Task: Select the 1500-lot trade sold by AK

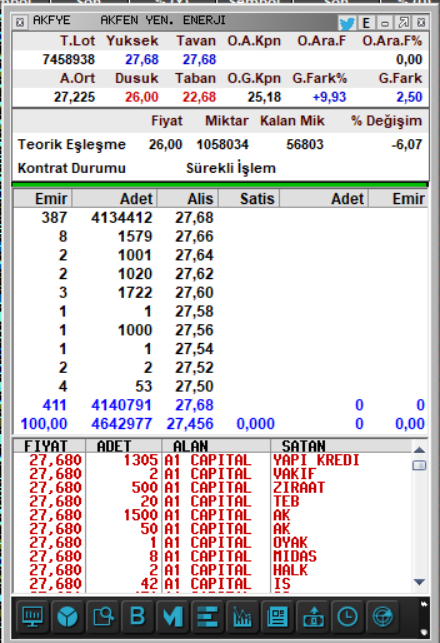Action: pyautogui.click(x=212, y=515)
